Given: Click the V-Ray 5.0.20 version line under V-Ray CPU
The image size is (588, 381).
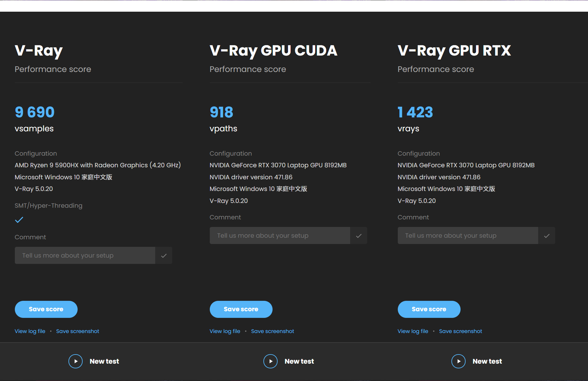Looking at the screenshot, I should coord(34,189).
